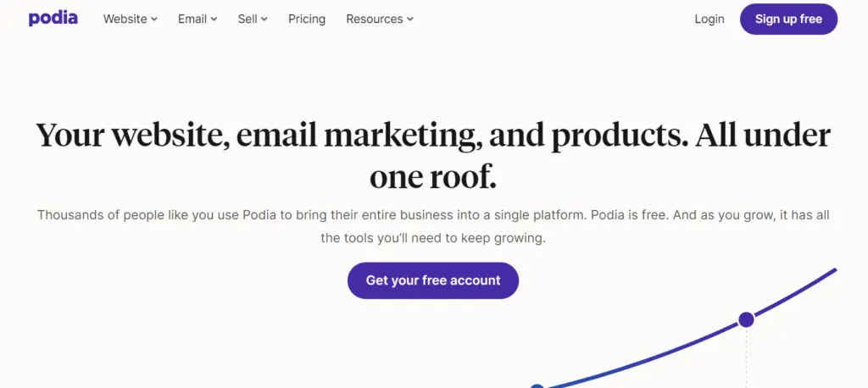Click the chevron next to Resources

410,19
